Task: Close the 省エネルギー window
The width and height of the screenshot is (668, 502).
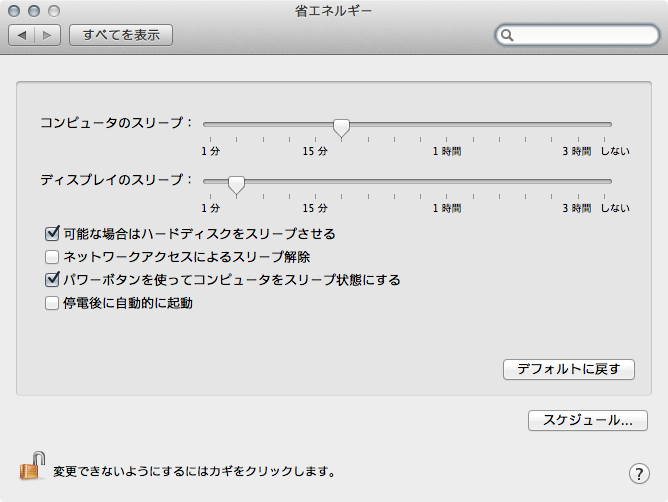Action: [x=14, y=11]
